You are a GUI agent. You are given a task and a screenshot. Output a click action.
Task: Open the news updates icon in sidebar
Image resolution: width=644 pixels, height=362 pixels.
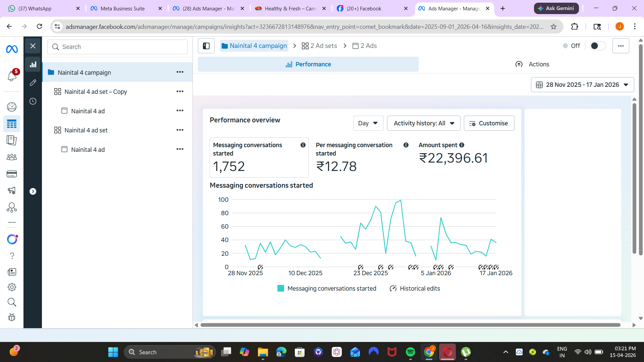pyautogui.click(x=12, y=272)
